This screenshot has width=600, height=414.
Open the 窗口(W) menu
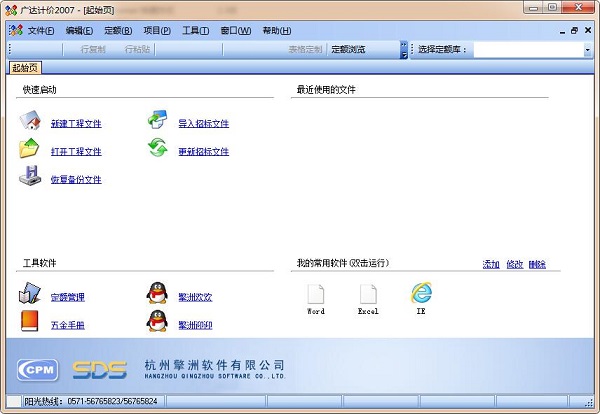coord(236,31)
